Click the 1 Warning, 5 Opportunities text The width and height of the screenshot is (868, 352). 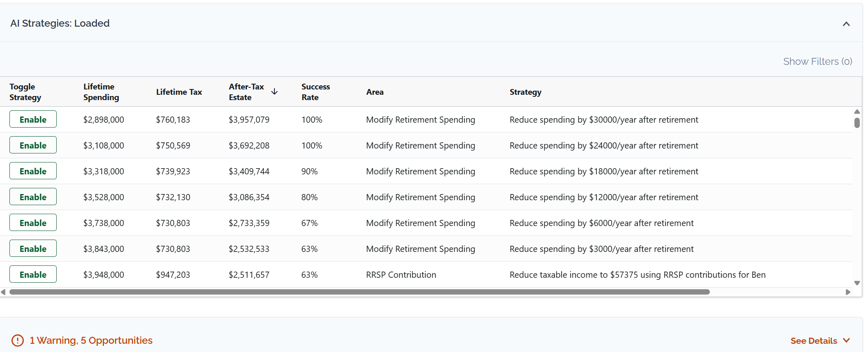91,341
